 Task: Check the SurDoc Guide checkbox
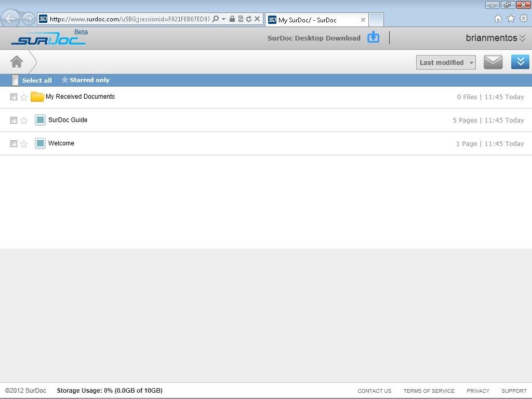[x=14, y=121]
